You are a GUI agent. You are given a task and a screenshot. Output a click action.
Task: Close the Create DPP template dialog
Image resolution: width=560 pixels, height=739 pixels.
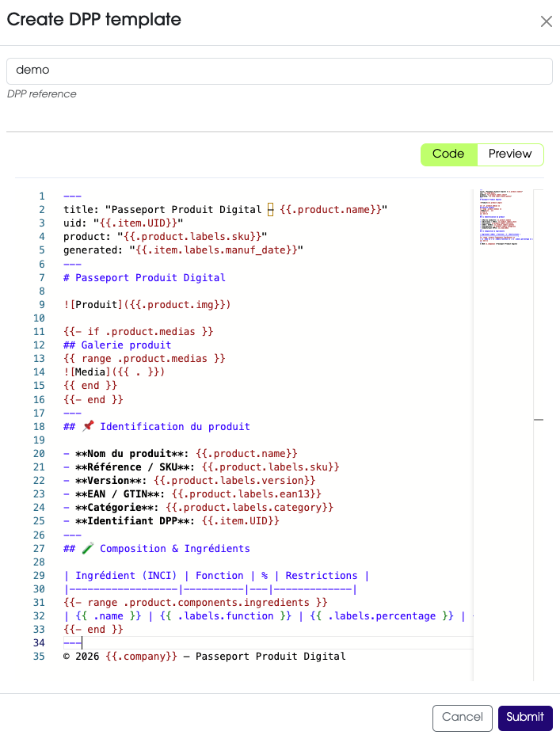point(546,21)
